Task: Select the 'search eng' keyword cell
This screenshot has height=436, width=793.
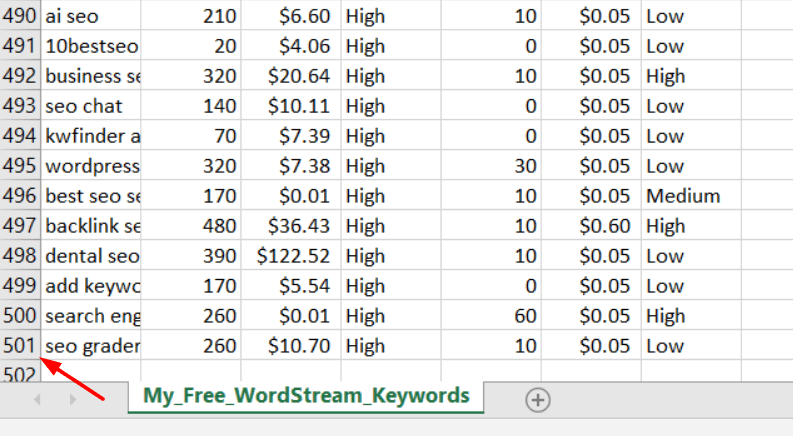Action: [x=91, y=316]
